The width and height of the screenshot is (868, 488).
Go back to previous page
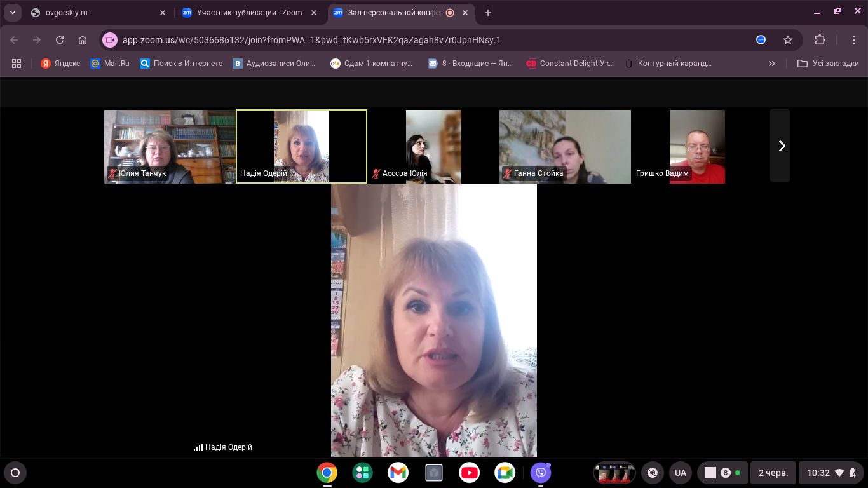(14, 40)
